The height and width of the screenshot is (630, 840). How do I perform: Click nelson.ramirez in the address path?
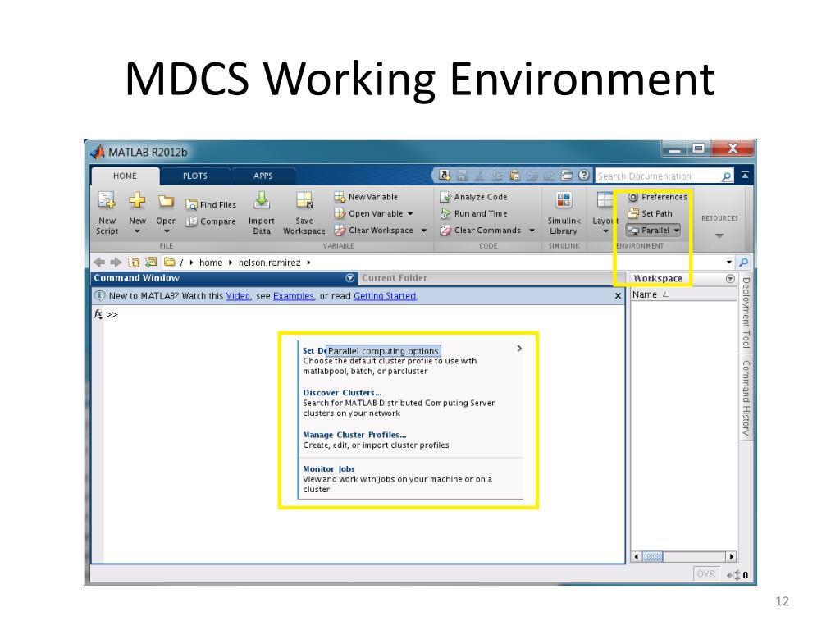pyautogui.click(x=269, y=262)
